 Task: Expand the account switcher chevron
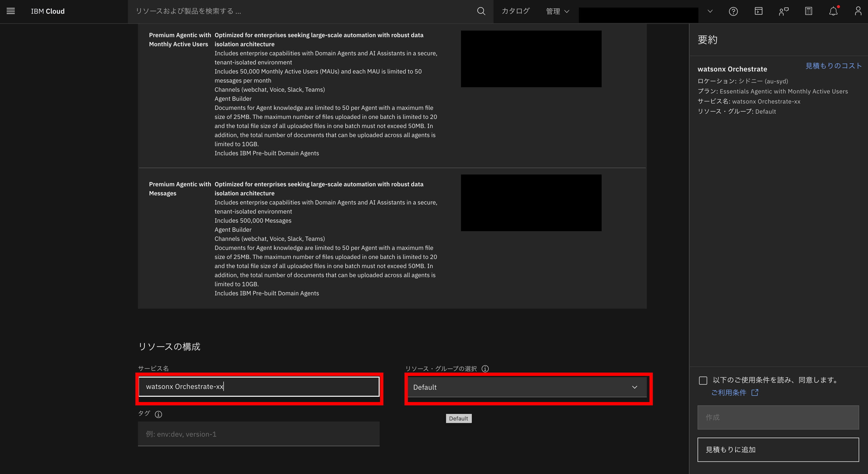click(x=710, y=11)
